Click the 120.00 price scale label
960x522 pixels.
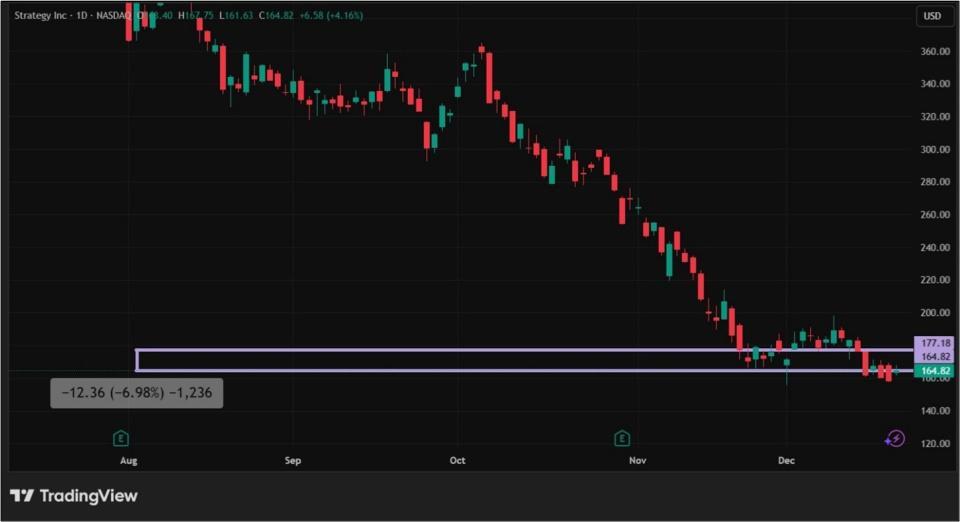935,444
